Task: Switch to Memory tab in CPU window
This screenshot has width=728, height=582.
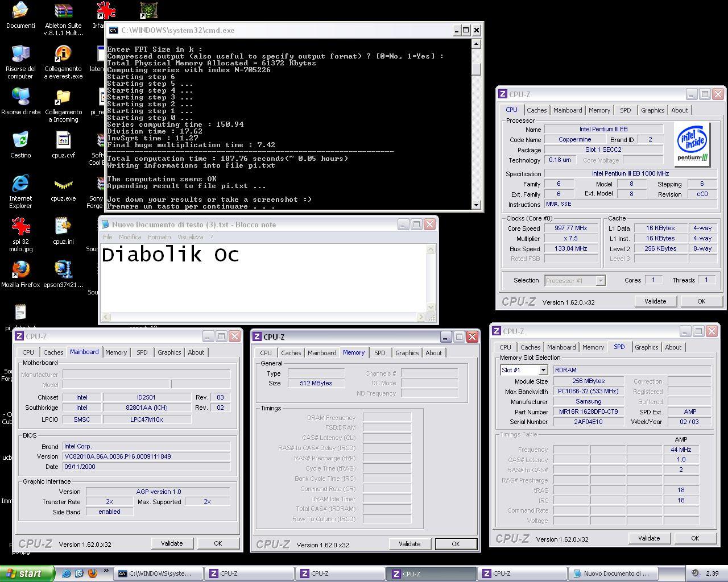Action: click(x=599, y=110)
